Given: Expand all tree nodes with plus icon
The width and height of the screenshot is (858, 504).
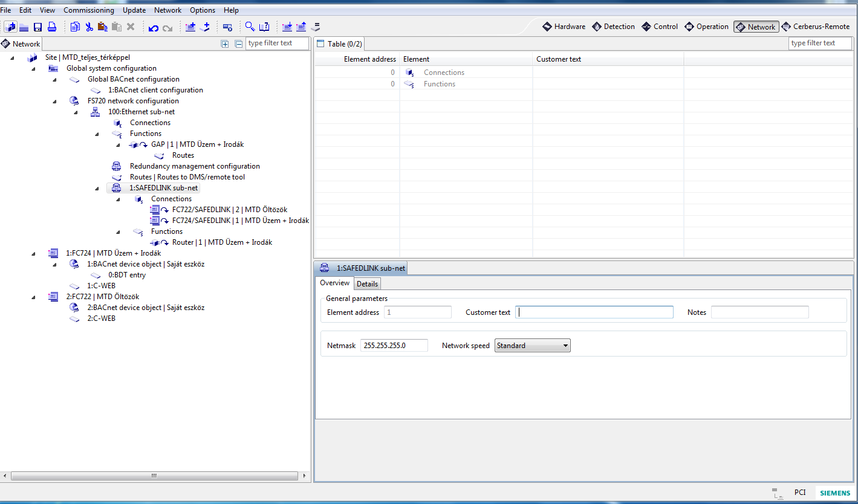Looking at the screenshot, I should point(225,44).
